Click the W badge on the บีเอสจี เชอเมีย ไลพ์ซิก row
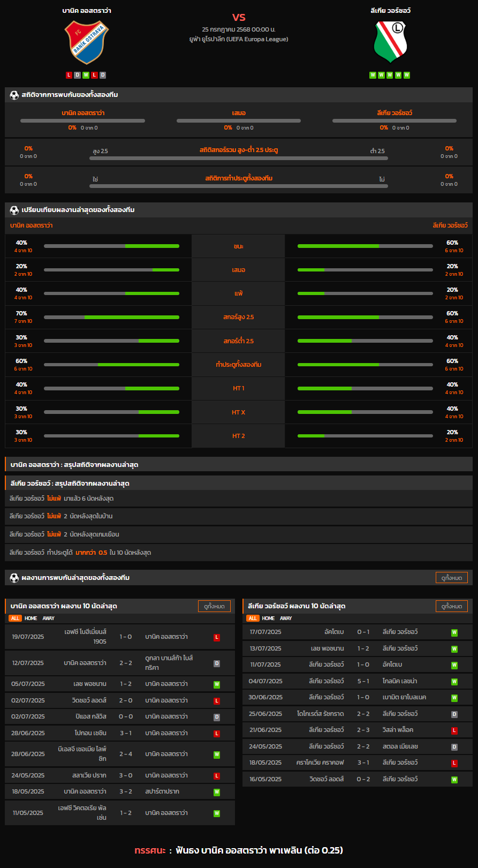Screen dimensions: 478x868 click(x=217, y=754)
